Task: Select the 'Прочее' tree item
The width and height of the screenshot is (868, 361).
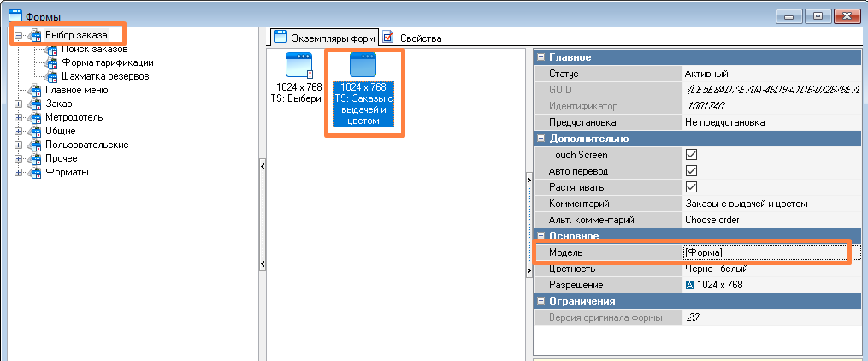Action: pyautogui.click(x=61, y=158)
